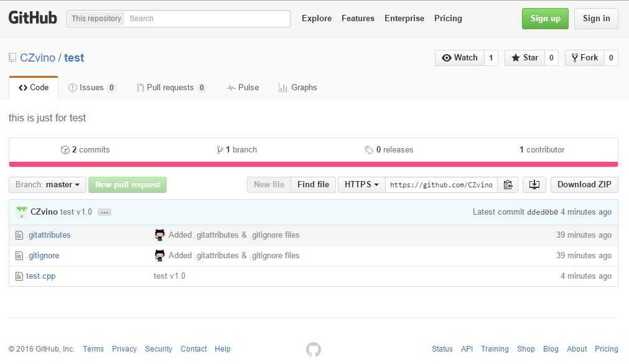Open the forks count next to Fork

(611, 58)
